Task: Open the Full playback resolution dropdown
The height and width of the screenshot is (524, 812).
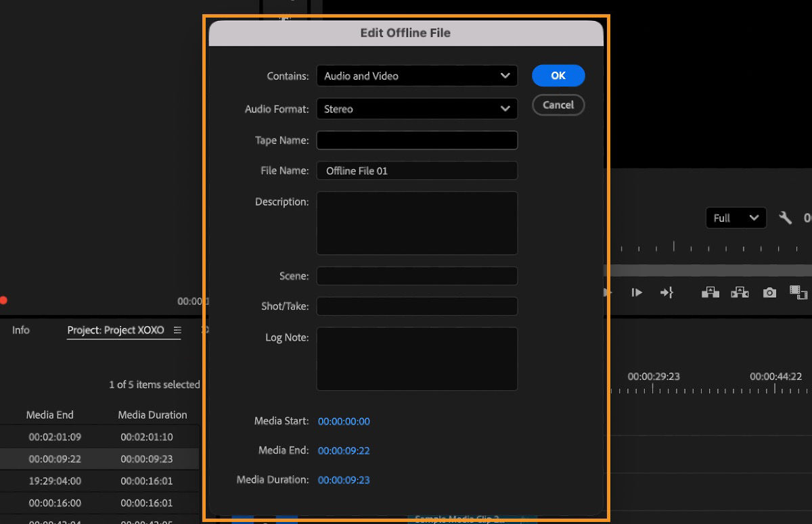Action: point(736,218)
